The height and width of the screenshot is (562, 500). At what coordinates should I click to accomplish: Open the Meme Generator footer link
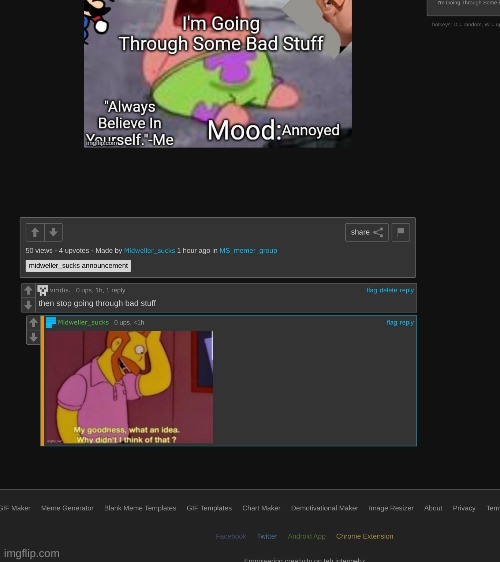(67, 508)
